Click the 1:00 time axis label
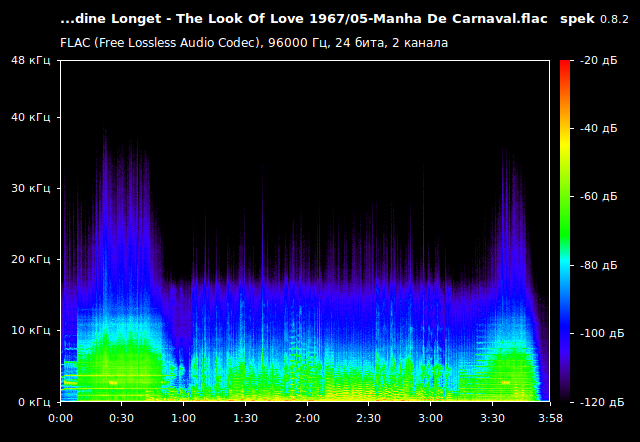The image size is (640, 442). click(x=184, y=418)
